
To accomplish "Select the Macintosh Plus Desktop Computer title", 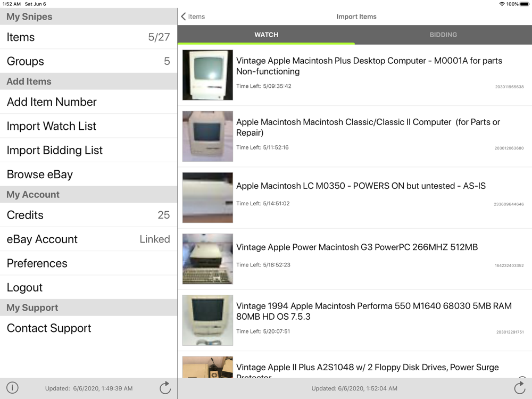I will tap(369, 66).
